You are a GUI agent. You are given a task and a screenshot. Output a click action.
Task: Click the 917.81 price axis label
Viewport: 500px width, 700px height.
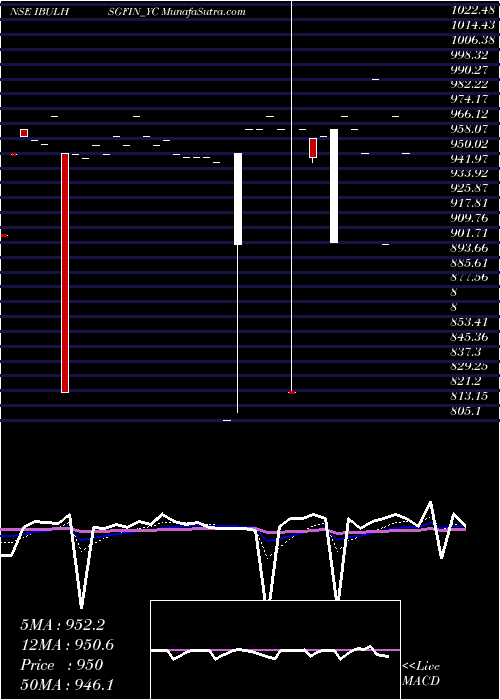click(x=469, y=203)
